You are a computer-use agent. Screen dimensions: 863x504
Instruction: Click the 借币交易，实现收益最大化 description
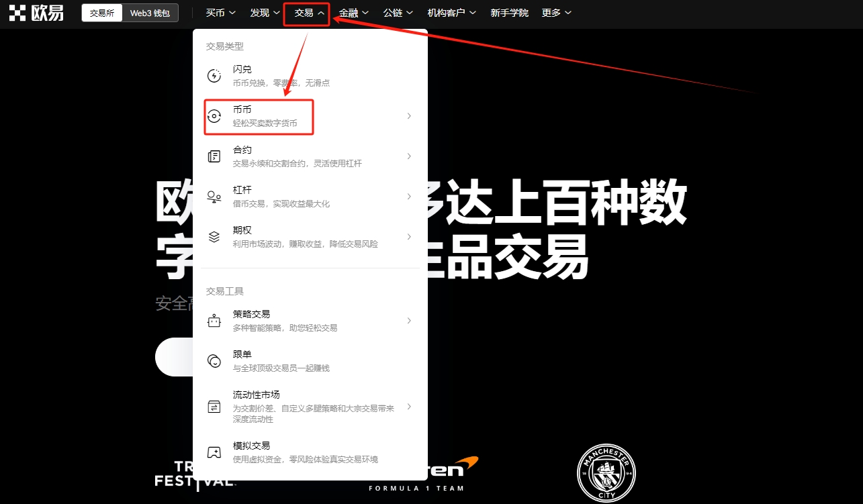pos(281,204)
